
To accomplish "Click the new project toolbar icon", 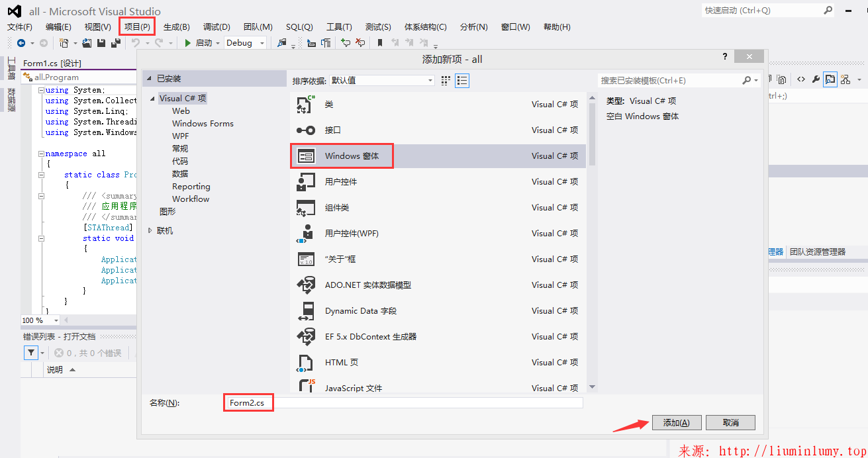I will [64, 43].
